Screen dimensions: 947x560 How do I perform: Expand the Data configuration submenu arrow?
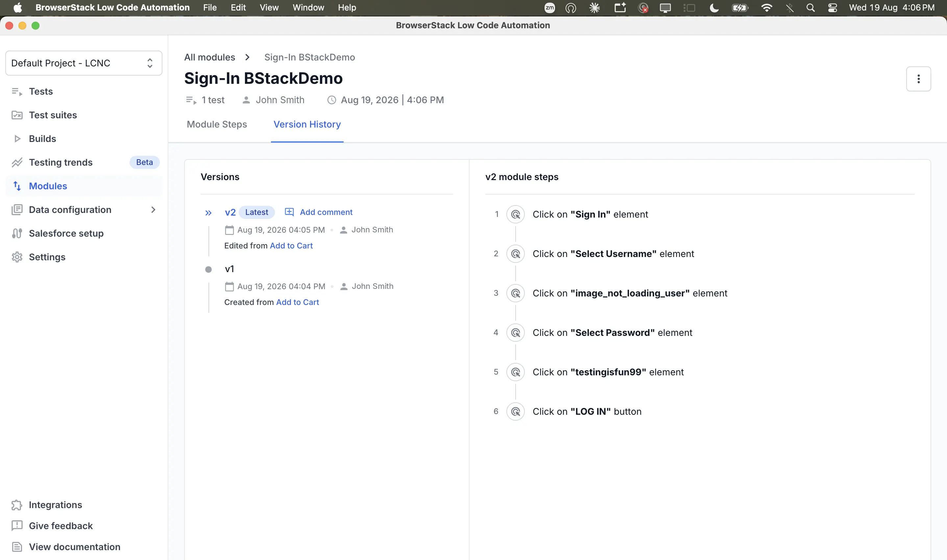(x=153, y=210)
